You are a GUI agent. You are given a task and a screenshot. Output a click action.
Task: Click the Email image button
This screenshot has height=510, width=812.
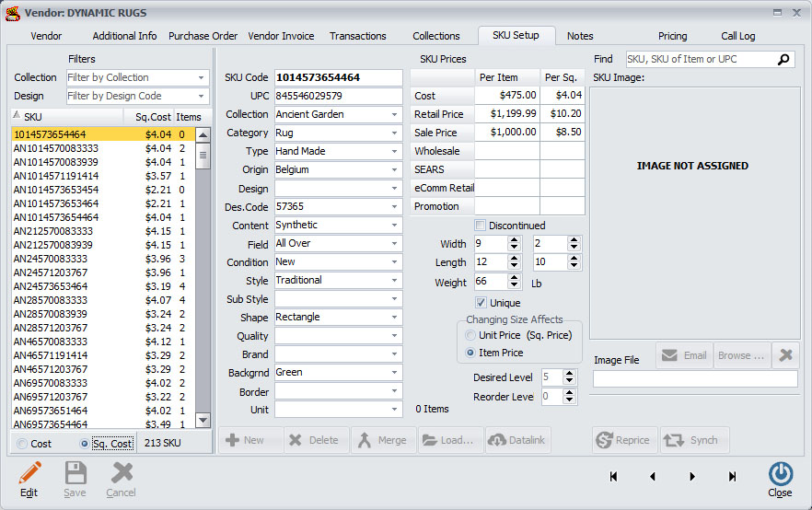pyautogui.click(x=685, y=355)
